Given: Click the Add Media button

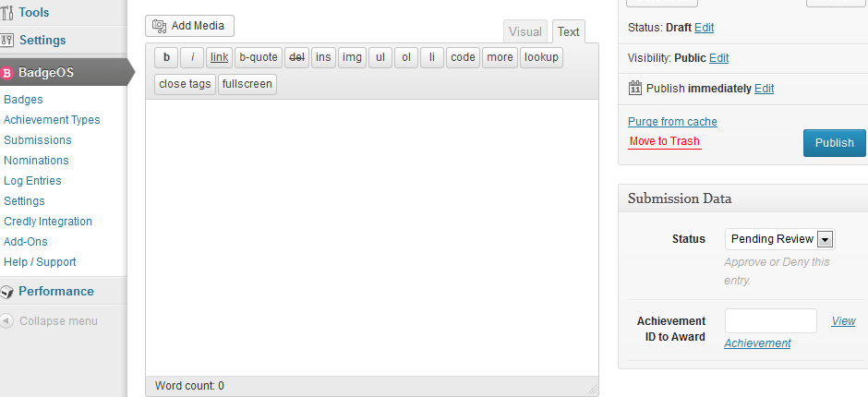Looking at the screenshot, I should (x=190, y=26).
